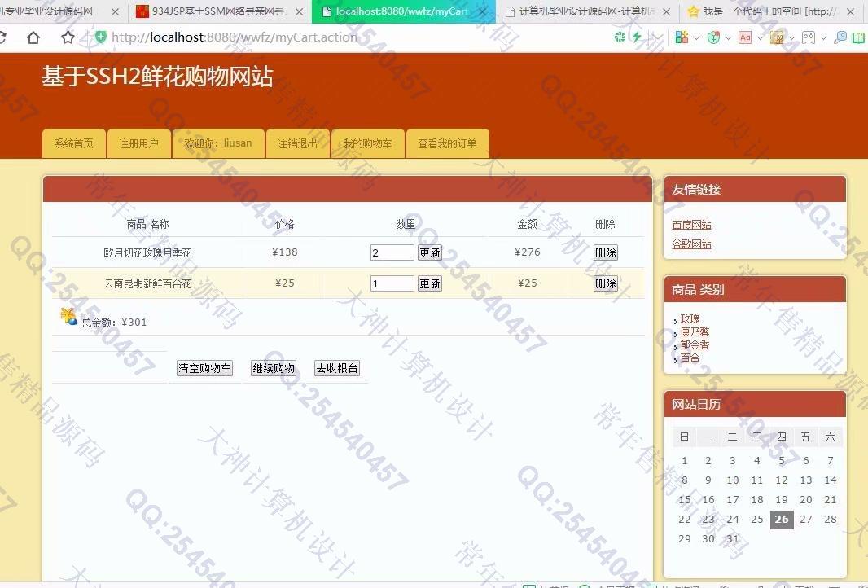Viewport: 868px width, 588px height.
Task: Click the browser home icon
Action: coord(33,37)
